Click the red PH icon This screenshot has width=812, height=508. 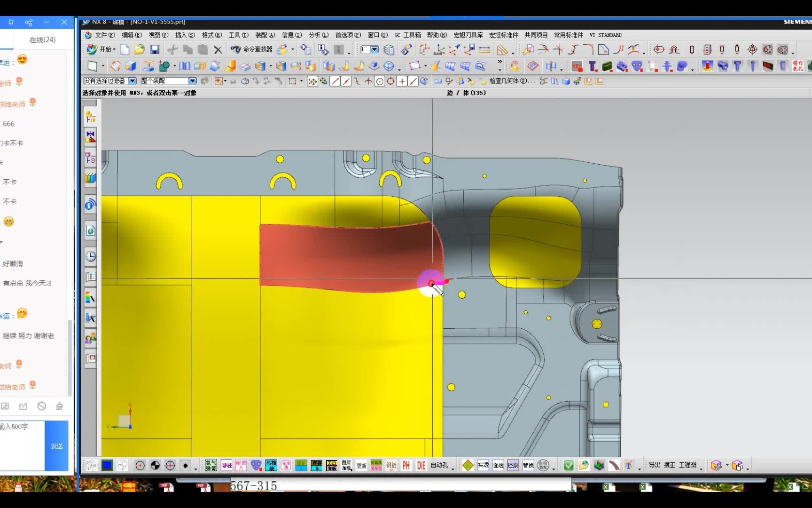pos(406,465)
